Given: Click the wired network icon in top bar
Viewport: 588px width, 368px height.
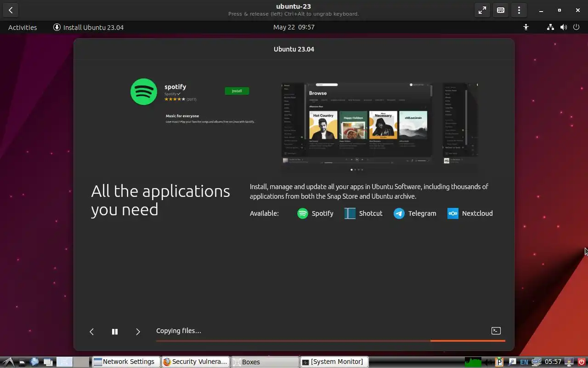Looking at the screenshot, I should click(550, 27).
